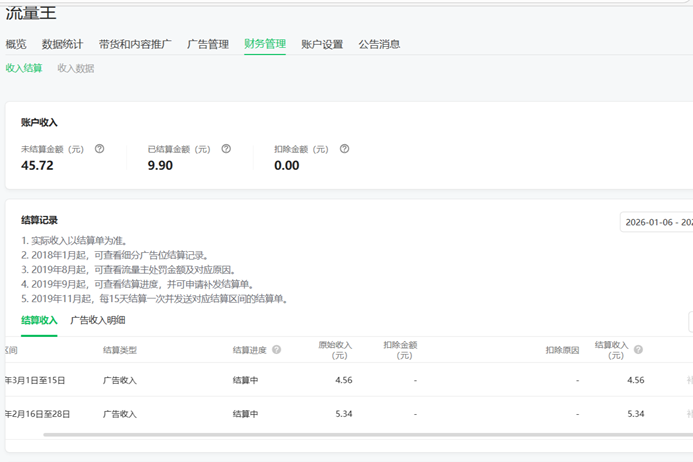Open the 概览 tab
693x462 pixels.
16,44
